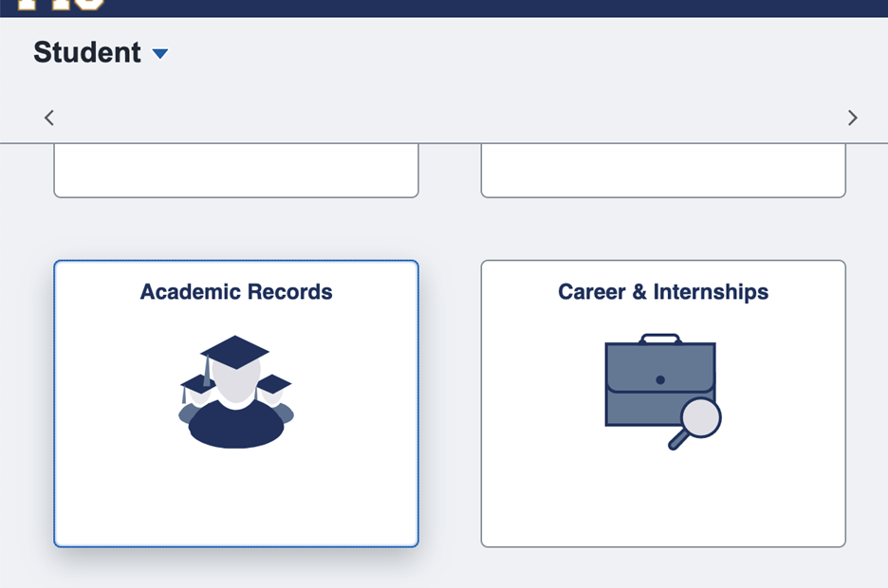Viewport: 888px width, 588px height.
Task: Open the Academic Records tile
Action: click(x=234, y=402)
